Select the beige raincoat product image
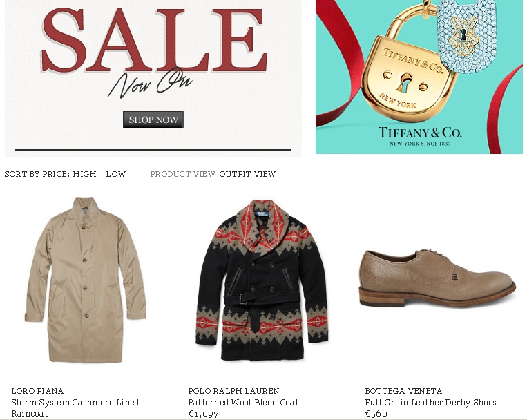This screenshot has width=527, height=420. [x=86, y=280]
